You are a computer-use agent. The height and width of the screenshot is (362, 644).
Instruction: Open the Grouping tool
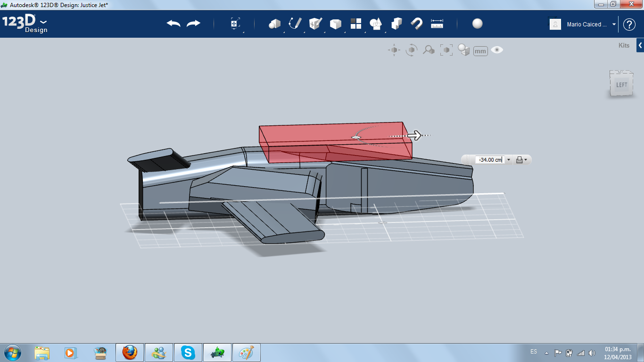pos(376,24)
